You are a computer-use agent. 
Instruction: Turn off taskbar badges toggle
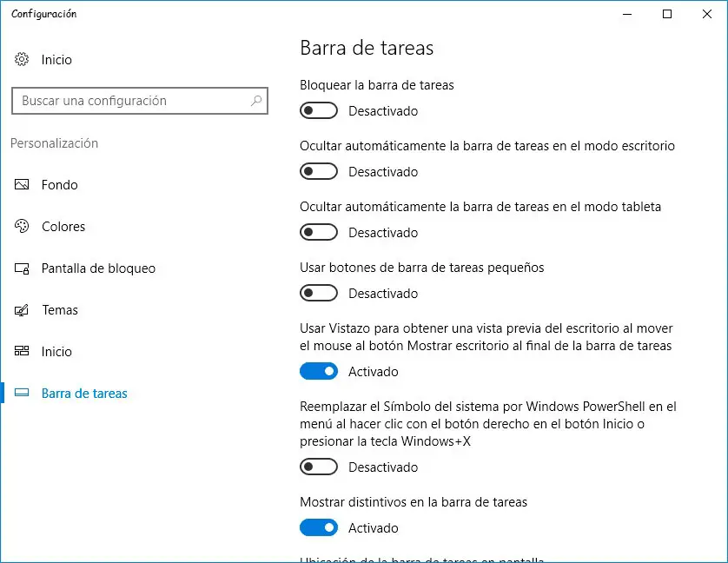tap(318, 528)
